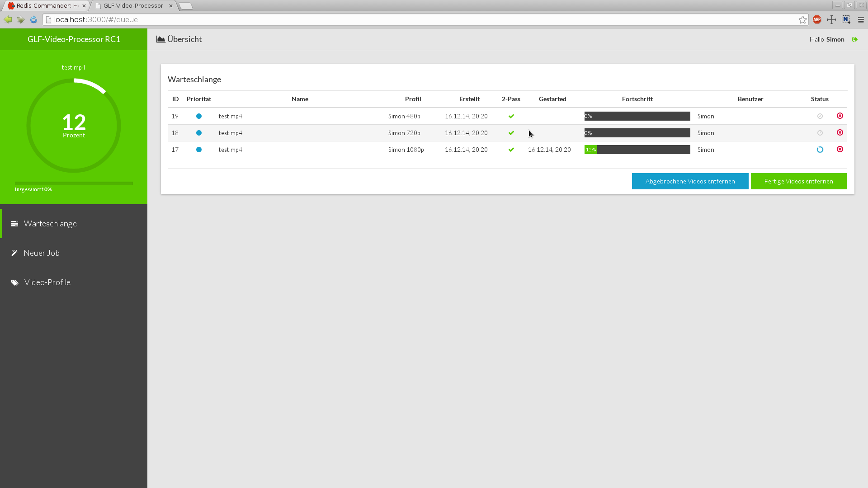Image resolution: width=868 pixels, height=488 pixels.
Task: Click the spinning status icon of job 17
Action: (820, 150)
